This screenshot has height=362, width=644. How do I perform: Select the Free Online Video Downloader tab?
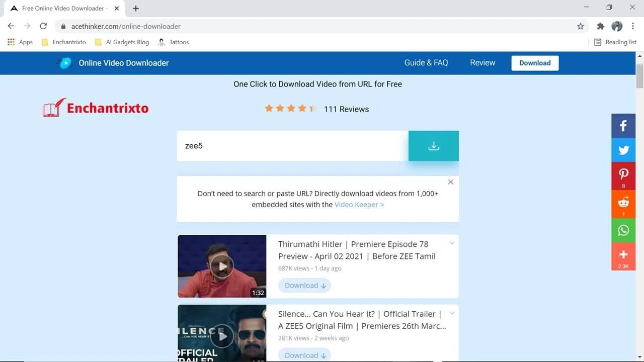point(64,8)
